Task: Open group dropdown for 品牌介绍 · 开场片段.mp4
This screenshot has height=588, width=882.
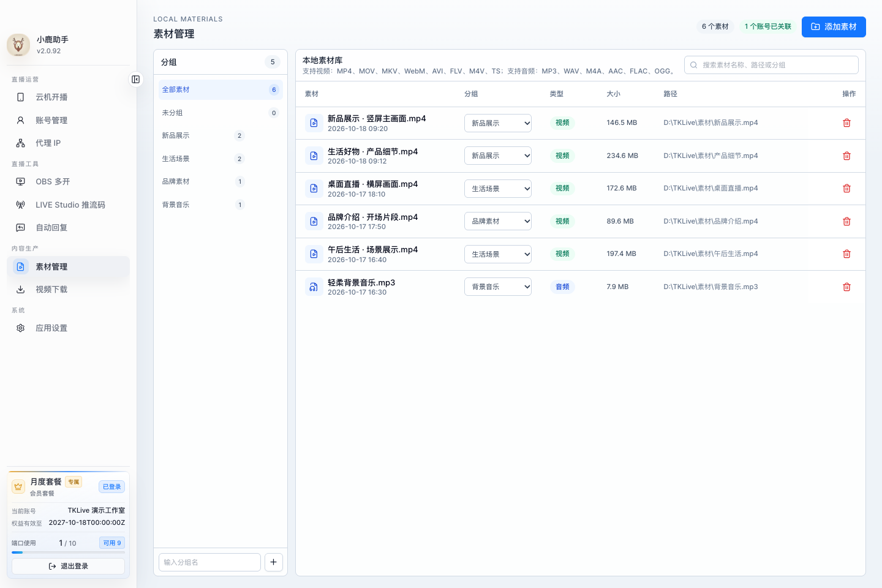Action: [x=498, y=221]
